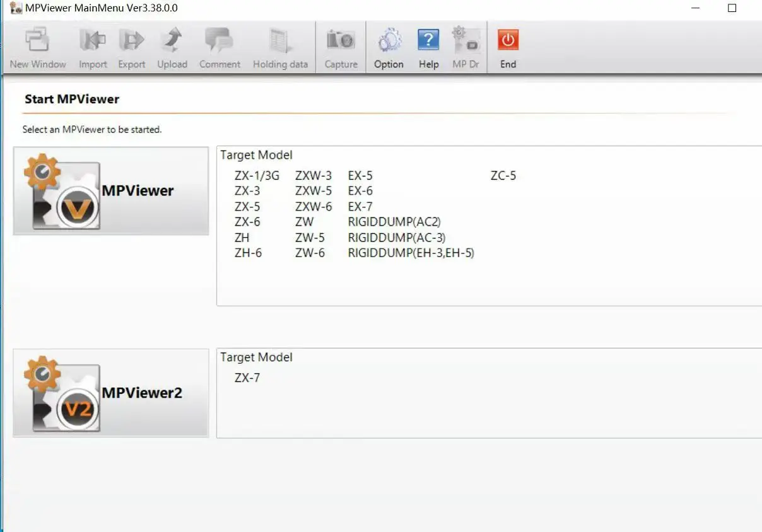This screenshot has width=762, height=532.
Task: Click 'Select an MPViewer to be started.' text
Action: point(92,130)
